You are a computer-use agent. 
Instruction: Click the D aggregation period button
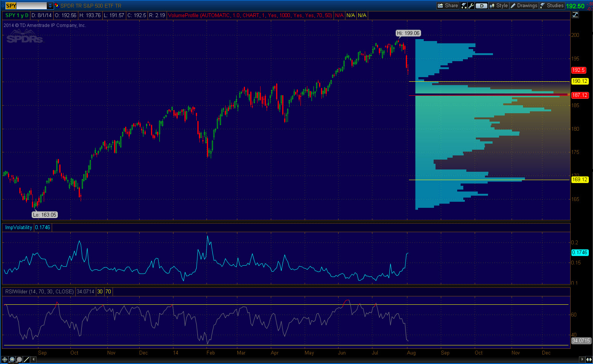coord(482,6)
